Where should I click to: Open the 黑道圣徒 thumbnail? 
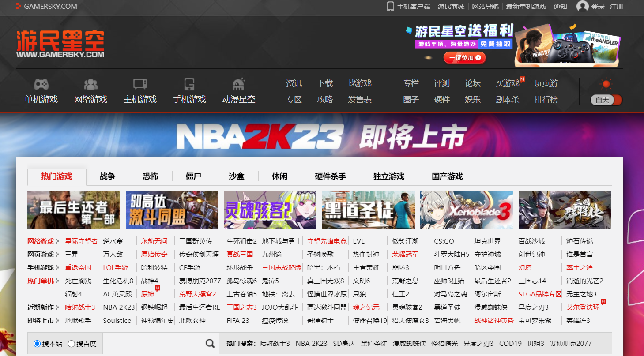[369, 210]
